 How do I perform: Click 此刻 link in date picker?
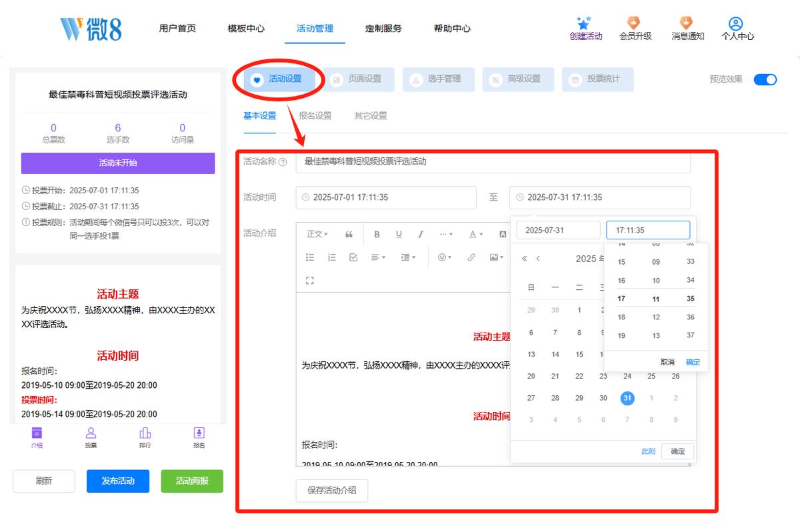coord(648,451)
